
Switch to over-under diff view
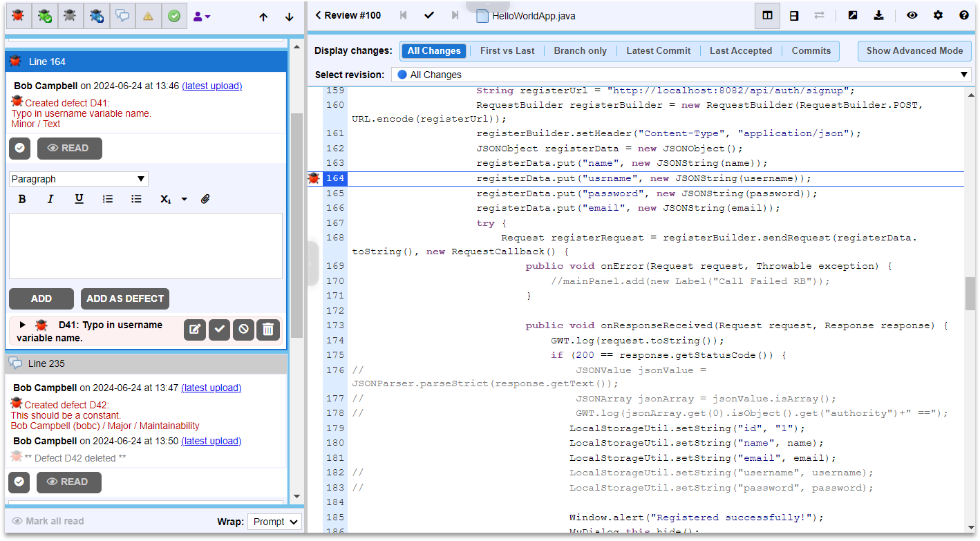tap(794, 15)
